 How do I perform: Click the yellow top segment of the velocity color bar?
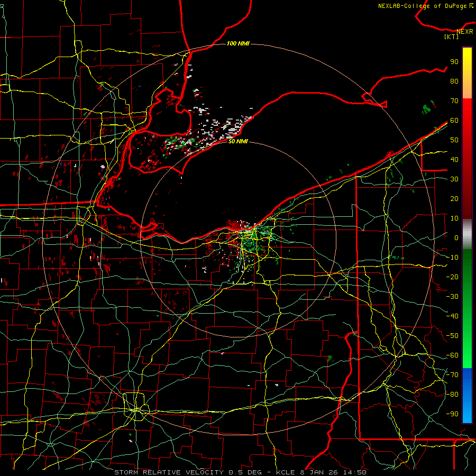click(467, 73)
